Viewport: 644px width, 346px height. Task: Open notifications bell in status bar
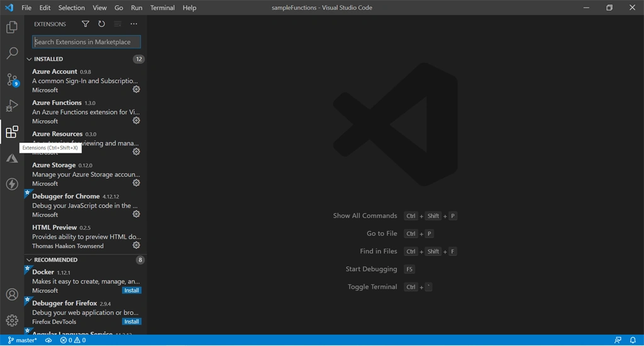click(633, 340)
